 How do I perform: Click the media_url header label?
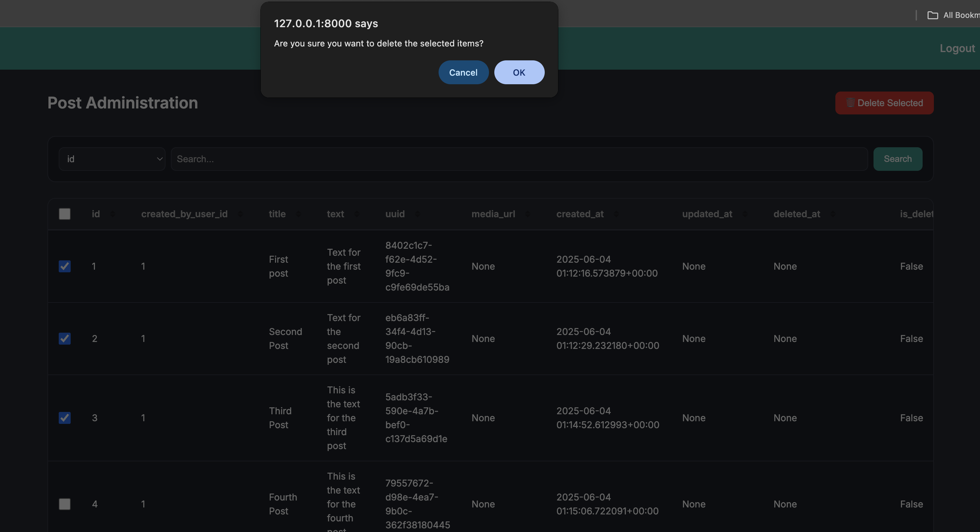point(493,214)
